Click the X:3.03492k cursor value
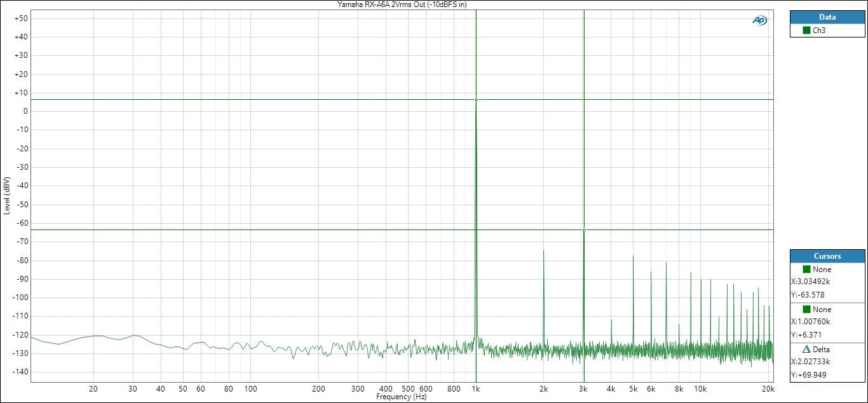The height and width of the screenshot is (403, 868). pos(811,282)
